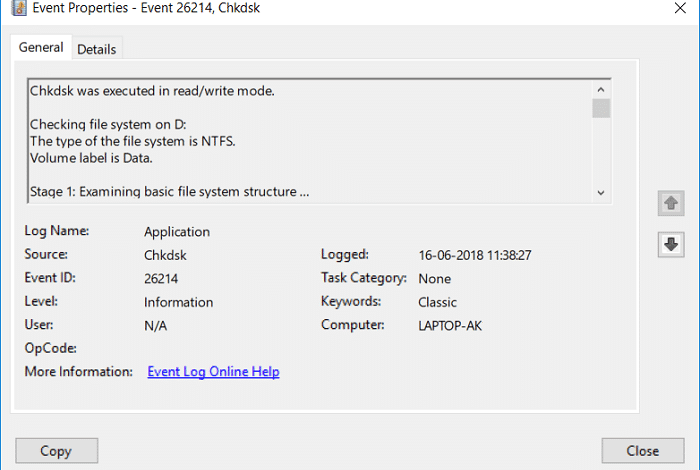Select the General tab

(41, 47)
